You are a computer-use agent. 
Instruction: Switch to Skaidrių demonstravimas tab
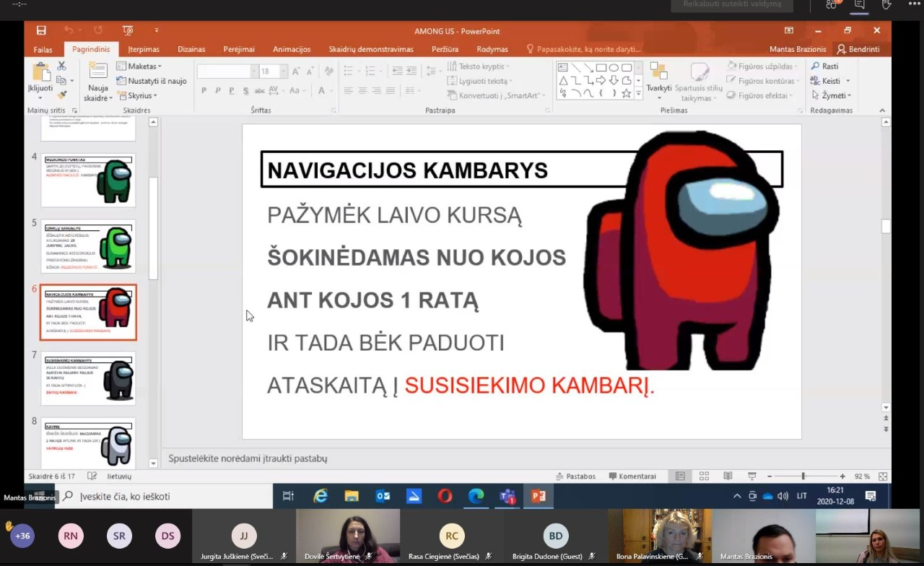click(371, 49)
